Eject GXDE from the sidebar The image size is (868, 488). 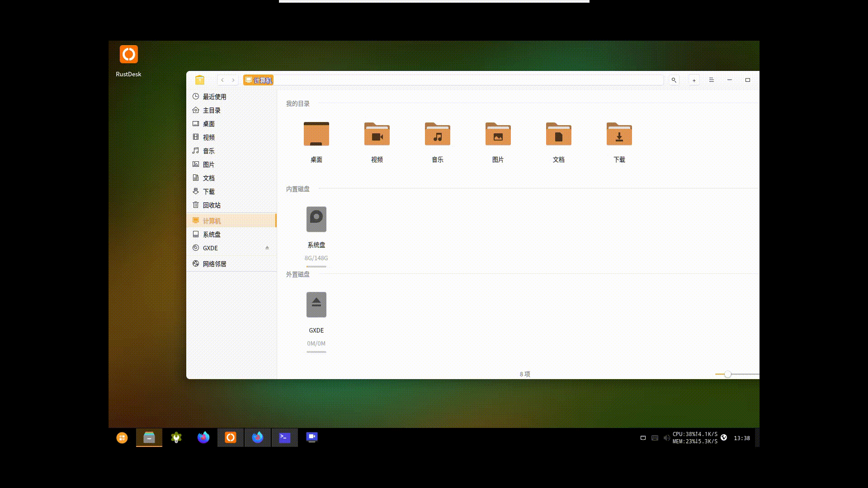[x=267, y=248]
